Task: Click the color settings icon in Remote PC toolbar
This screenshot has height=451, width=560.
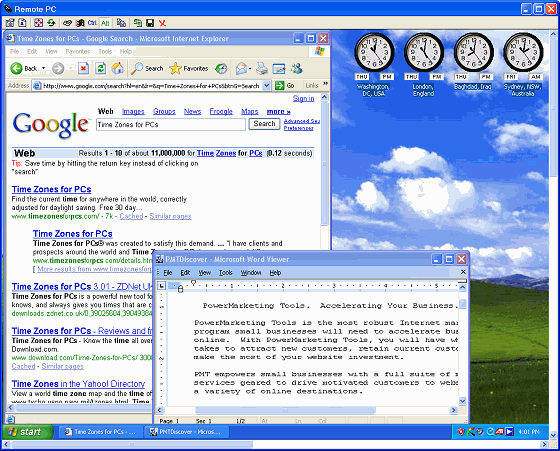Action: [80, 23]
